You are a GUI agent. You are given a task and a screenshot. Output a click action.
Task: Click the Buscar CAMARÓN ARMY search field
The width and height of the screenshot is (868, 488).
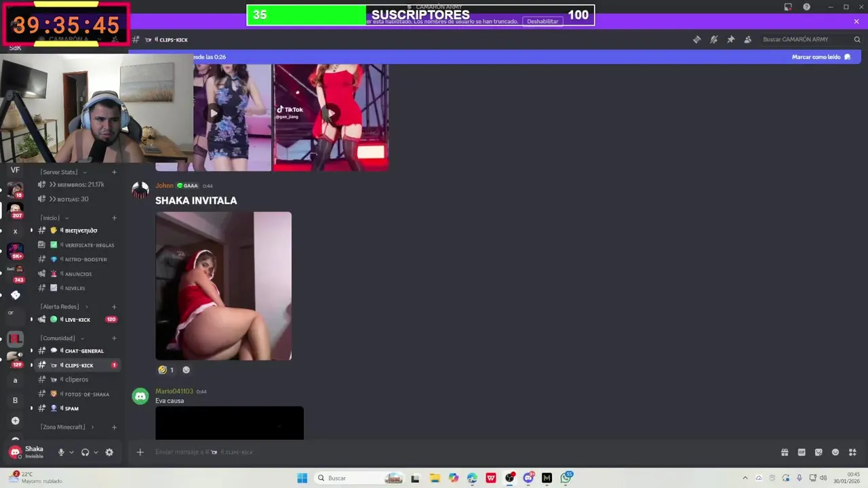(810, 39)
